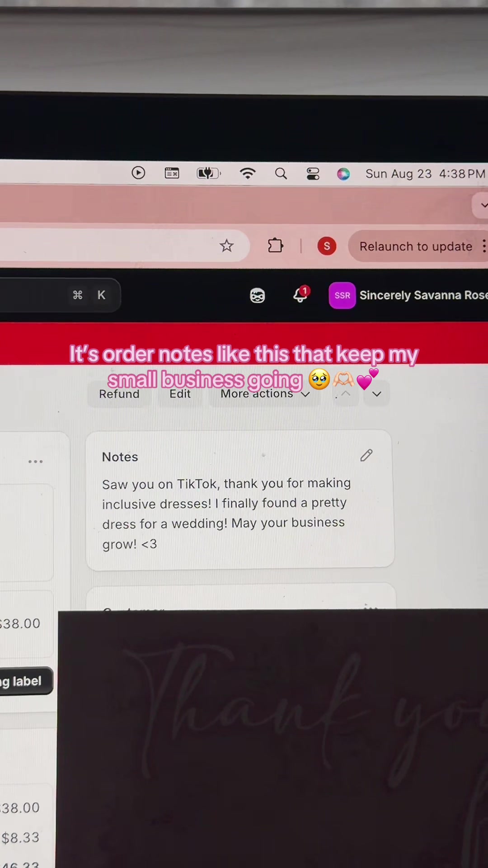488x868 pixels.
Task: Select the Notes card heading
Action: [120, 457]
